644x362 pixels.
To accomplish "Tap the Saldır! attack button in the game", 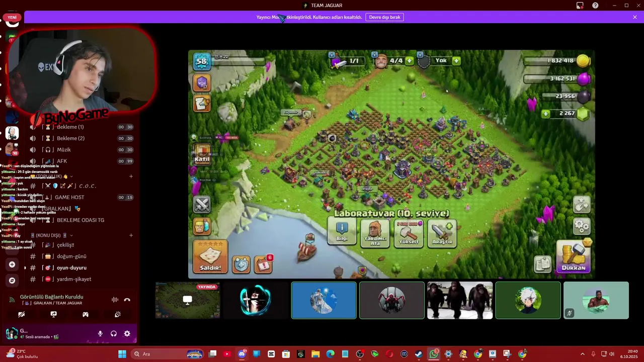I will (x=210, y=257).
